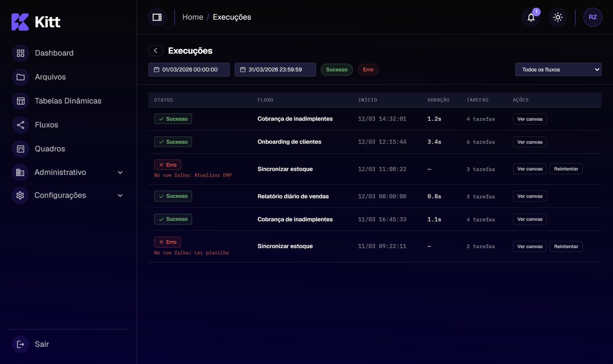Open the Quadros board icon
This screenshot has height=364, width=613.
(20, 149)
